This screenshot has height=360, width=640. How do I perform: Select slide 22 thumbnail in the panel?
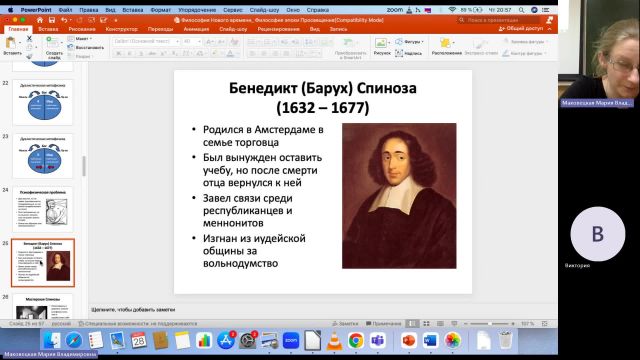coord(42,102)
